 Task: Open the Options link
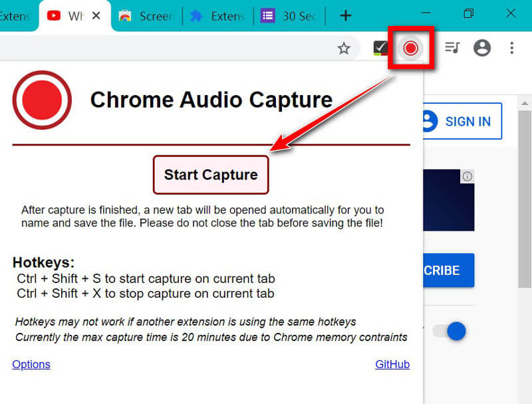31,364
